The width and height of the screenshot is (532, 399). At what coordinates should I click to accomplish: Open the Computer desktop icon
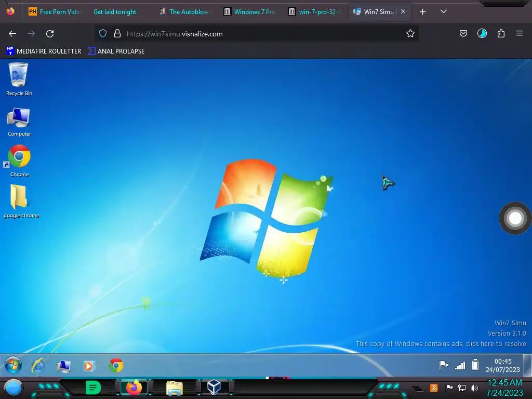pos(19,122)
